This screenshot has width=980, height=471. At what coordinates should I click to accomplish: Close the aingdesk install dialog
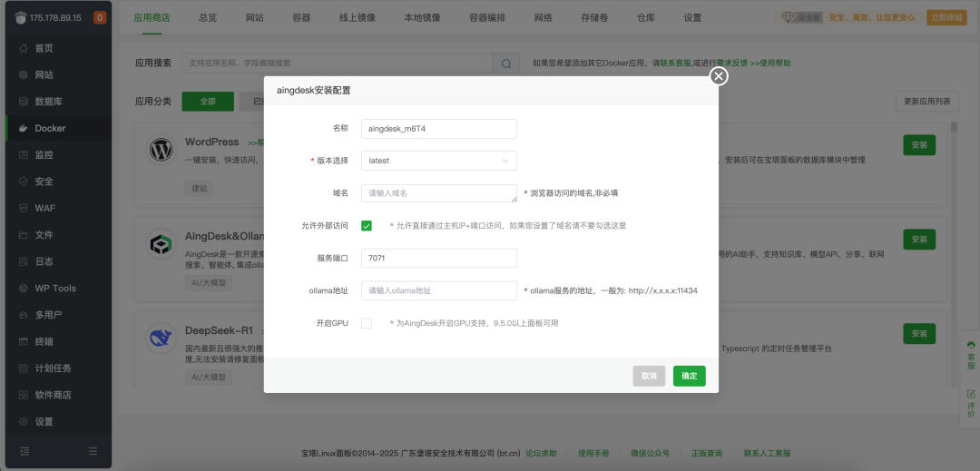coord(719,76)
